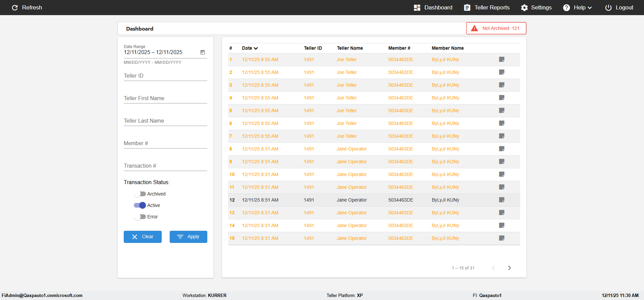Click the Refresh button in top bar
This screenshot has height=300, width=644.
coord(27,8)
